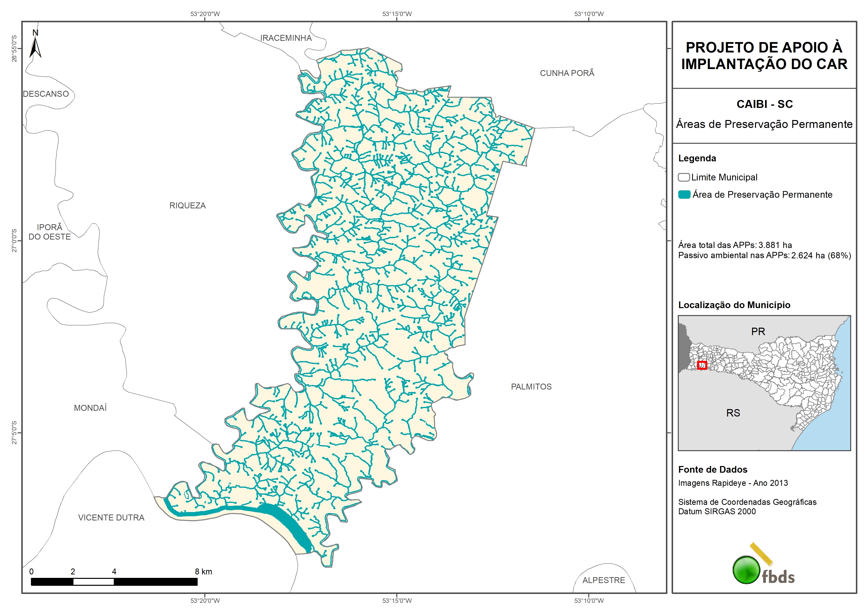Select the RIQUEZA municipality label
The image size is (868, 614).
(x=187, y=205)
